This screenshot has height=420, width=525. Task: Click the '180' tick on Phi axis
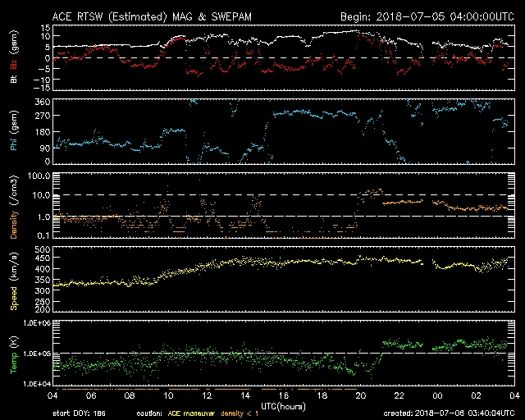(43, 132)
